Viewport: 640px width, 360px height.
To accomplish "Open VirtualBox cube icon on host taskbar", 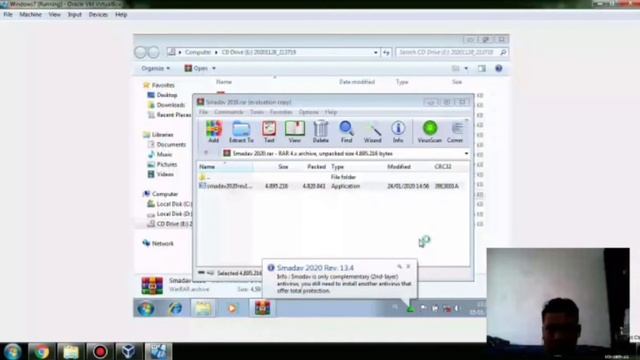I will [x=128, y=351].
